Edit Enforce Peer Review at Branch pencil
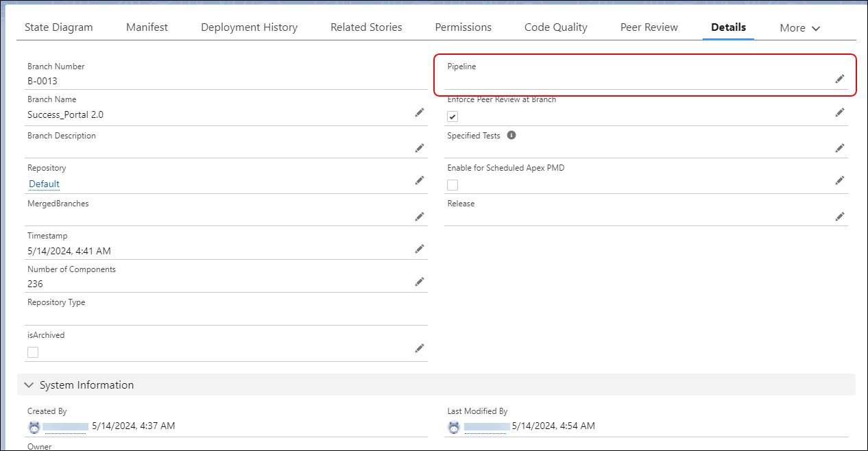The height and width of the screenshot is (451, 868). [x=839, y=112]
